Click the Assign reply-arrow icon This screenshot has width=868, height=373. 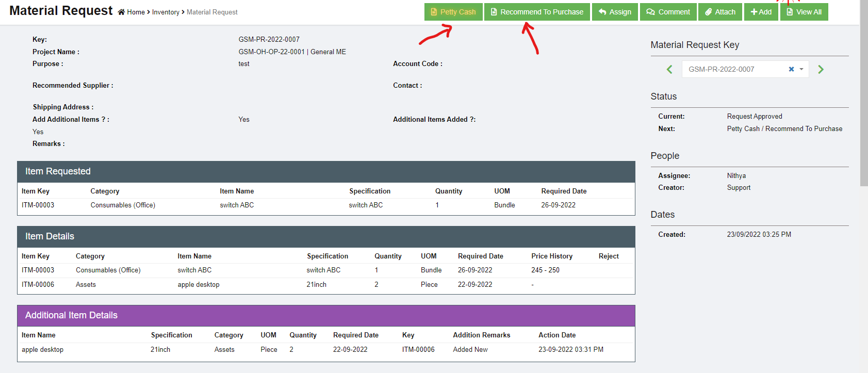(x=602, y=12)
